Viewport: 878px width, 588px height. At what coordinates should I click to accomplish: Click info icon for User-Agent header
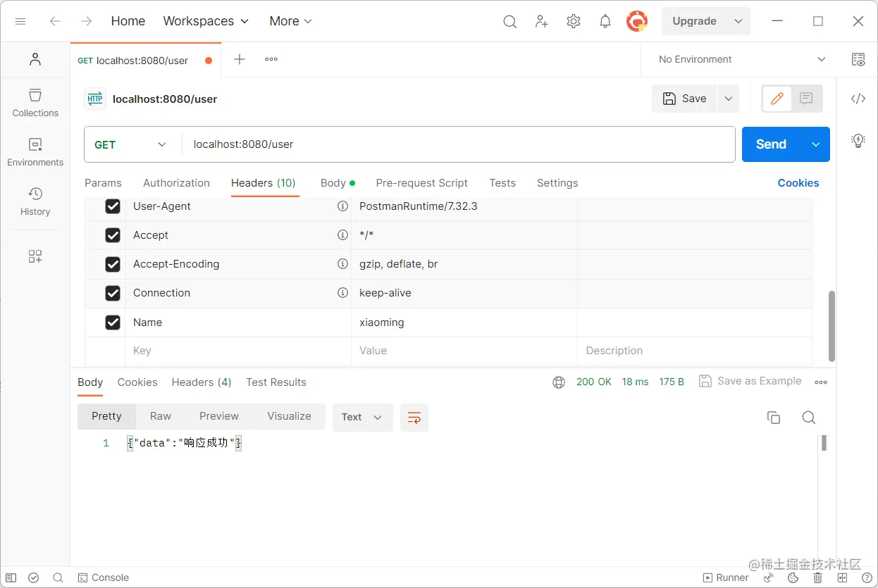click(x=342, y=206)
